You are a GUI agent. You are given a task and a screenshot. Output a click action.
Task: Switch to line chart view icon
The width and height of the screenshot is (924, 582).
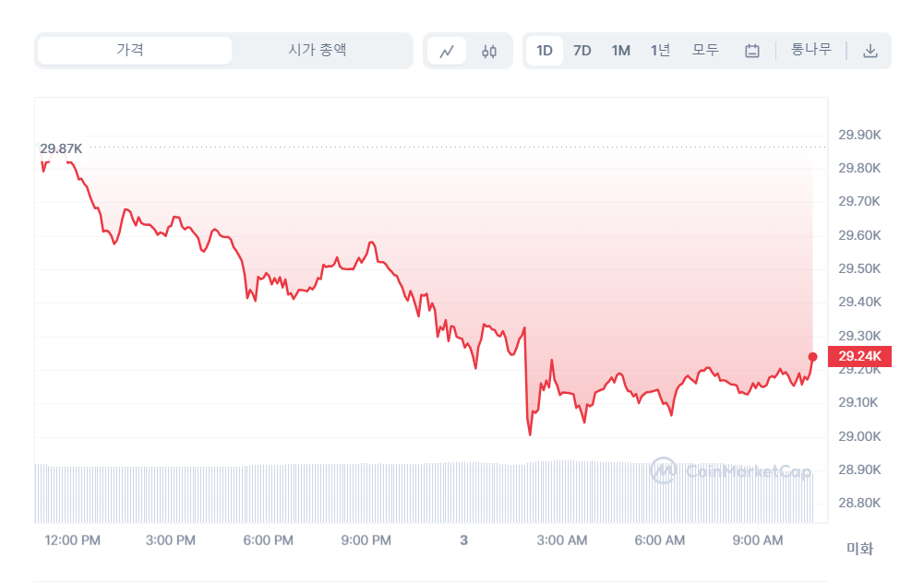[447, 51]
